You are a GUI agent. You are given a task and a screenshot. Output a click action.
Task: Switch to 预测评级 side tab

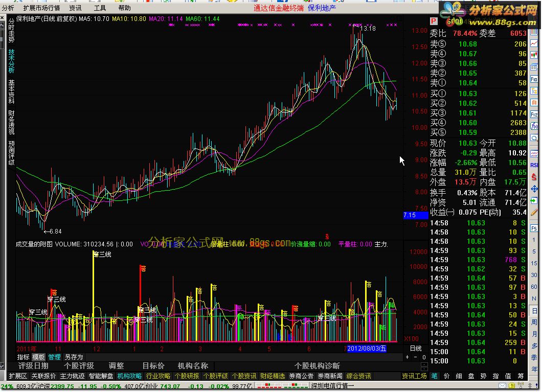[11, 153]
